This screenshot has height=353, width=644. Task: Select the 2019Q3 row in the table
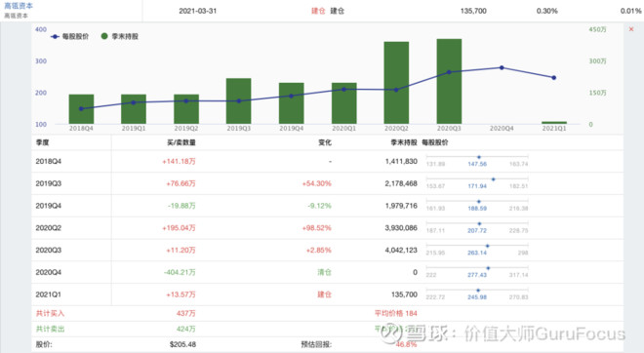pyautogui.click(x=327, y=183)
